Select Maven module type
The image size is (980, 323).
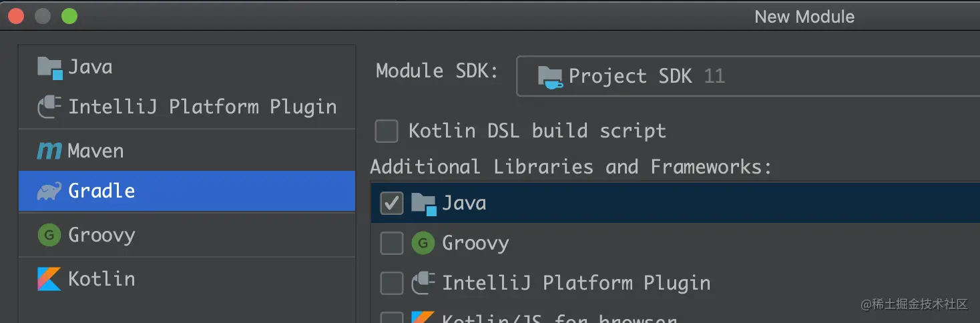coord(187,151)
